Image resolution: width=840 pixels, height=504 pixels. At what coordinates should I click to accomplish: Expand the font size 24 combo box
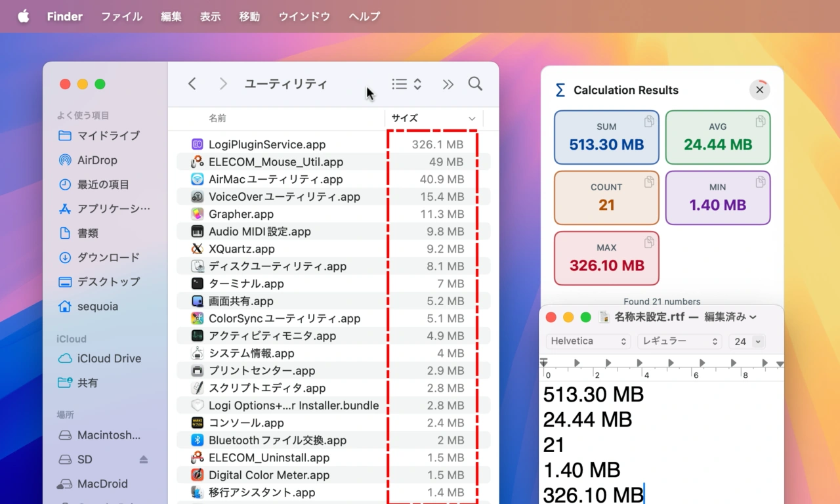click(x=759, y=341)
